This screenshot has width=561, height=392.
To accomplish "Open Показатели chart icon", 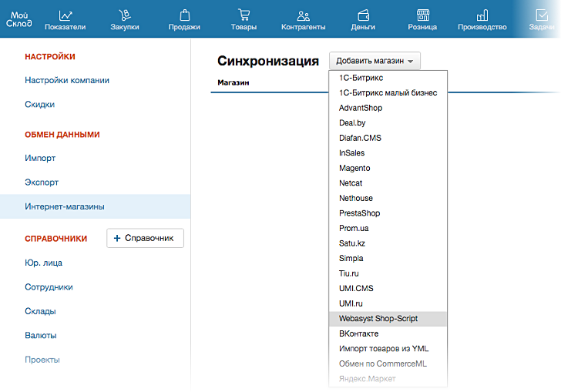I will click(x=66, y=15).
